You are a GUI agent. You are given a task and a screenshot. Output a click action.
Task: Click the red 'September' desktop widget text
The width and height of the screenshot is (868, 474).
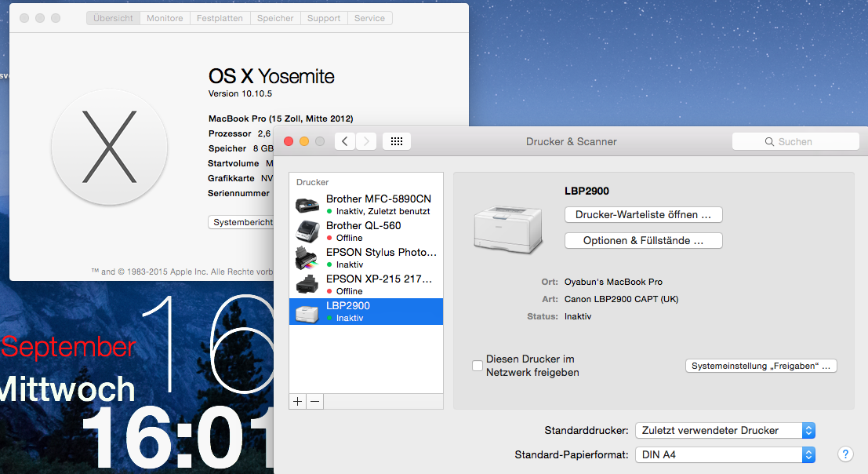pos(68,347)
